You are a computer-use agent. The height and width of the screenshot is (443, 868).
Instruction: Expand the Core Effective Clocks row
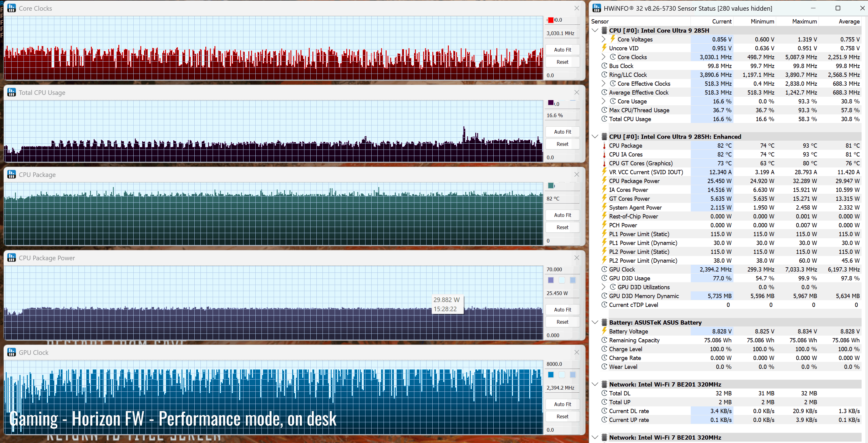click(603, 84)
